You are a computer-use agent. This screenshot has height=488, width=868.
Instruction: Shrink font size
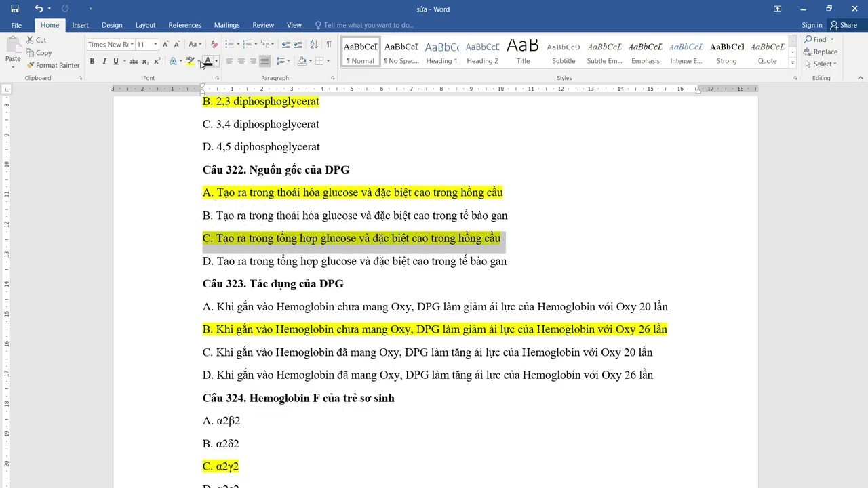coord(176,44)
